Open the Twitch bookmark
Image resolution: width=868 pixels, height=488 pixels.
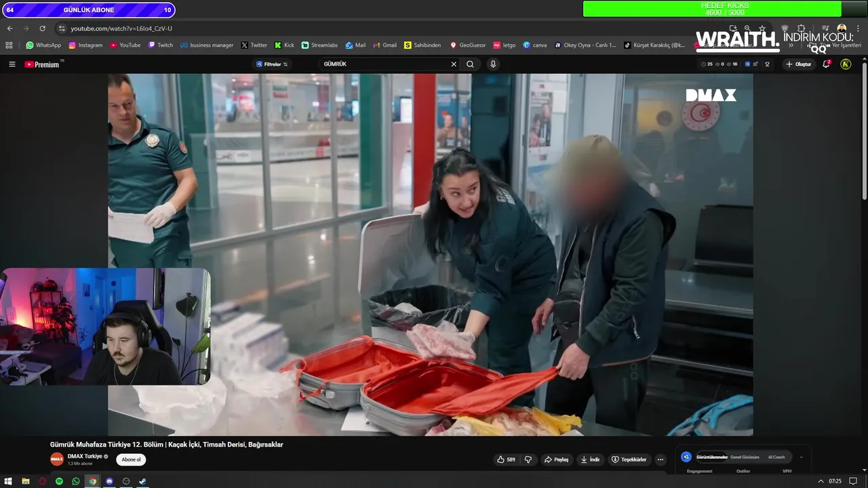160,45
